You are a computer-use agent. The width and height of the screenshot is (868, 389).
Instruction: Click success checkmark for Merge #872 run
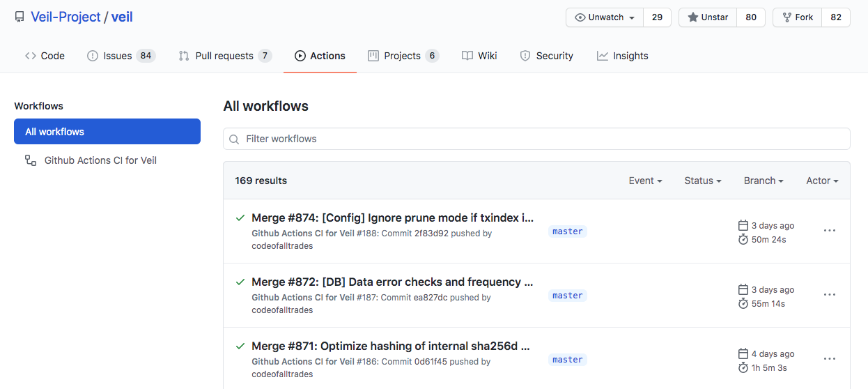[x=240, y=282]
